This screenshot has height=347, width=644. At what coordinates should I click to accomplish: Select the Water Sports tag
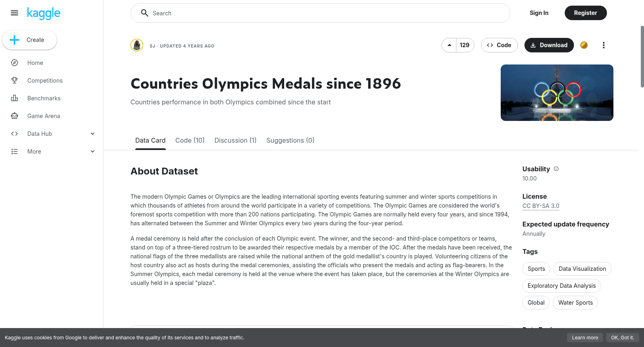tap(576, 303)
